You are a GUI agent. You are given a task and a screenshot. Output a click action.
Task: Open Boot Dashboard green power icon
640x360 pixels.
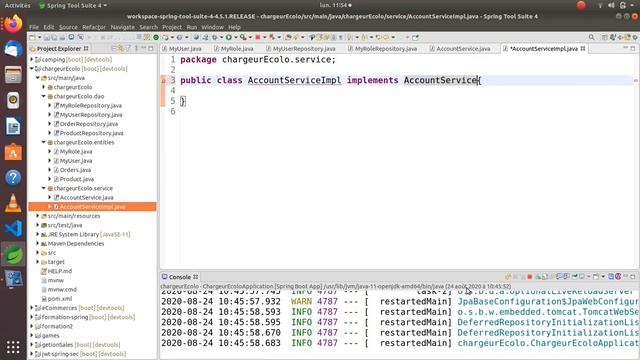pyautogui.click(x=156, y=38)
